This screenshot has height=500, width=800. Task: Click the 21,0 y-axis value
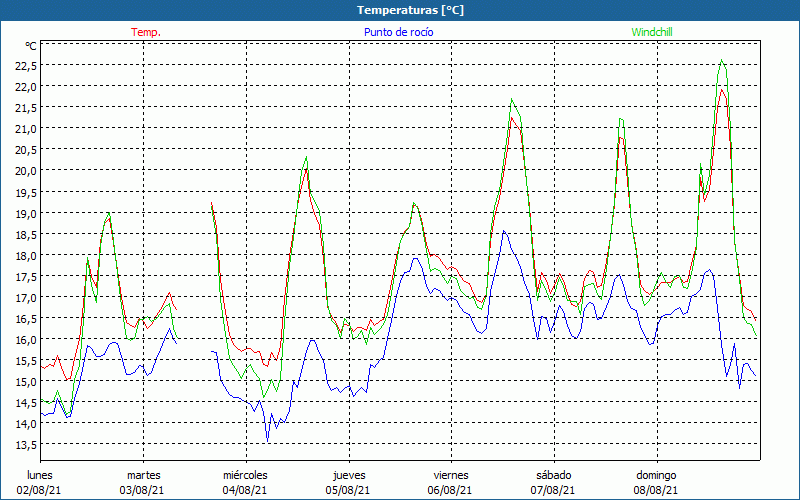coord(26,129)
